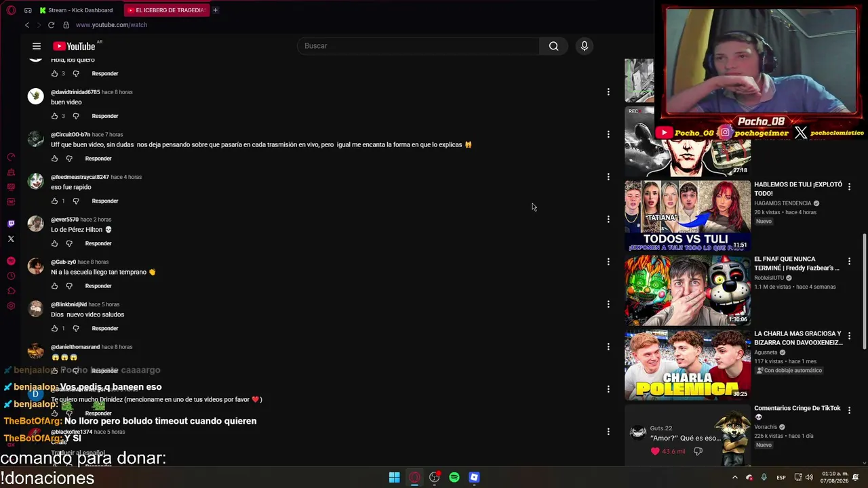Dislike the comment by @ever5570
This screenshot has width=868, height=488.
pyautogui.click(x=69, y=243)
